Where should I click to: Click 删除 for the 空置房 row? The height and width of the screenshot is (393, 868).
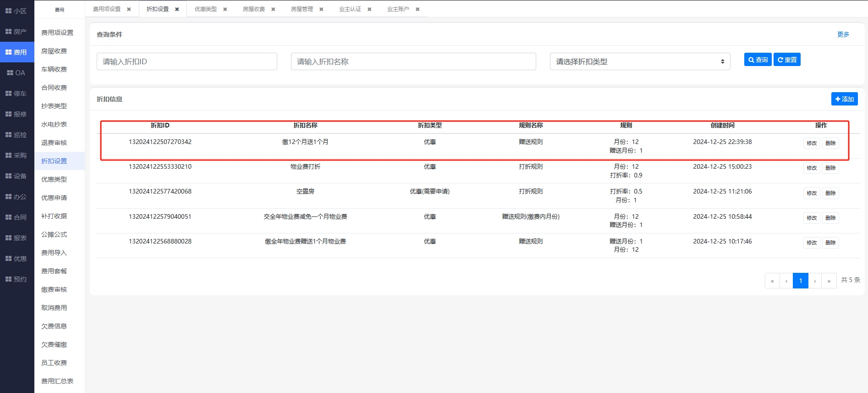830,193
